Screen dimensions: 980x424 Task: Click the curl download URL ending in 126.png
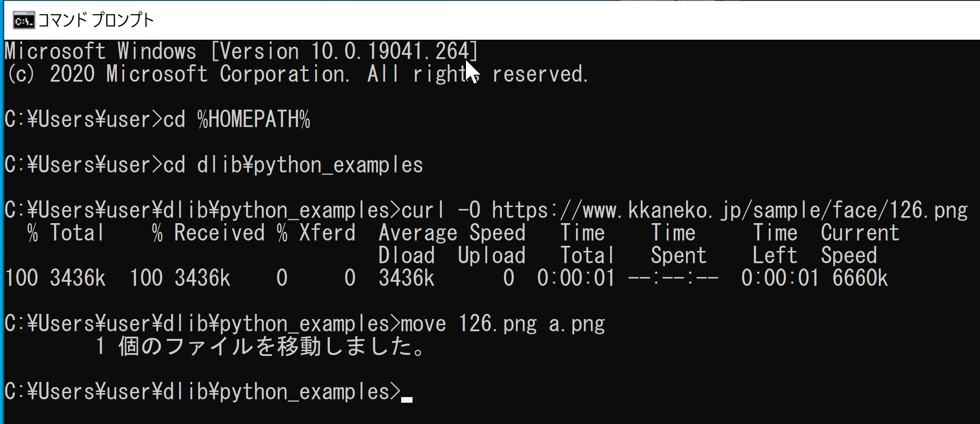pos(730,210)
